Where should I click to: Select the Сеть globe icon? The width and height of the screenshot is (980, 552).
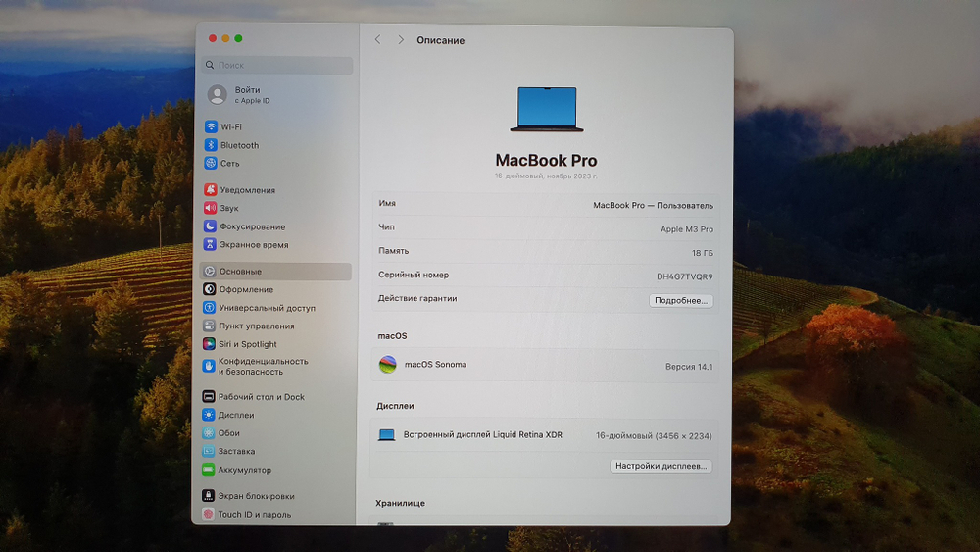[x=211, y=163]
